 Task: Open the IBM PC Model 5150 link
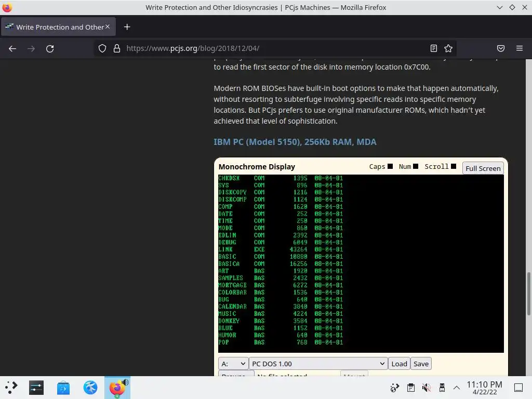click(295, 142)
